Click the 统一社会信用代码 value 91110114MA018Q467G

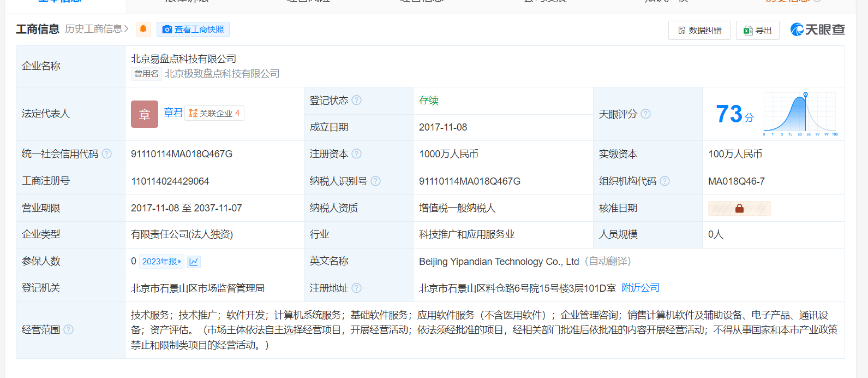pyautogui.click(x=182, y=154)
